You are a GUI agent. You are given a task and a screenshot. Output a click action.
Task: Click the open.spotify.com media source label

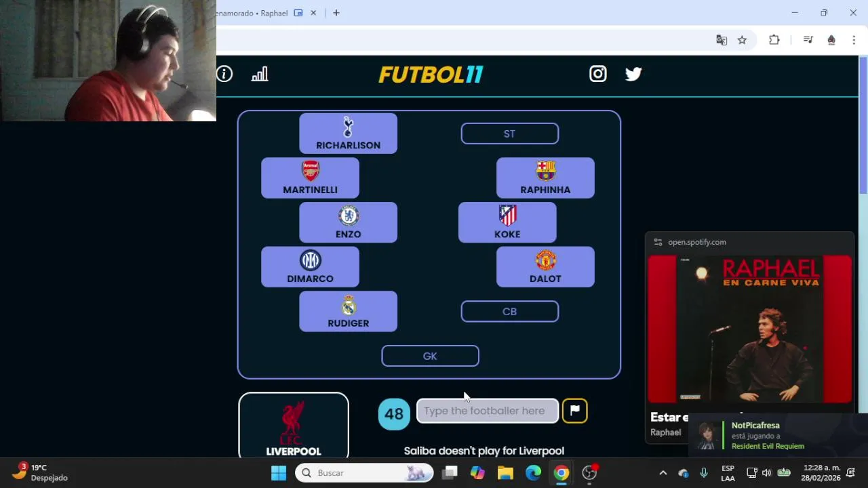coord(697,242)
